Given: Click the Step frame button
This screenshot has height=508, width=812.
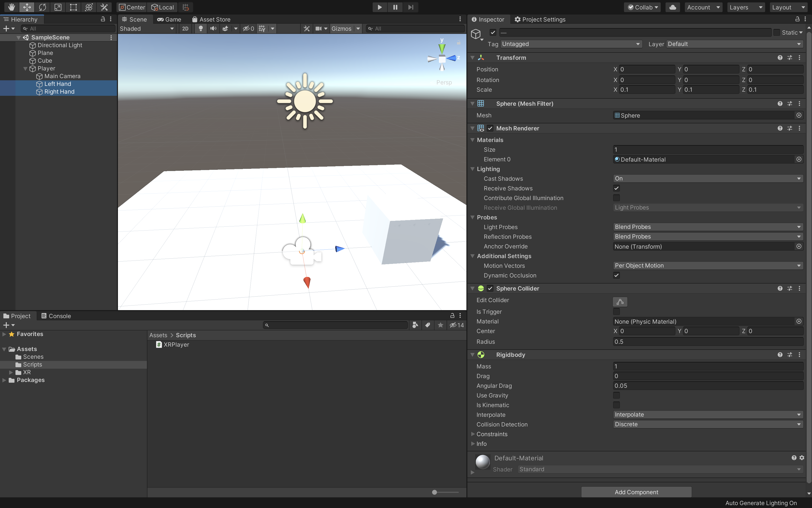Looking at the screenshot, I should pyautogui.click(x=410, y=7).
